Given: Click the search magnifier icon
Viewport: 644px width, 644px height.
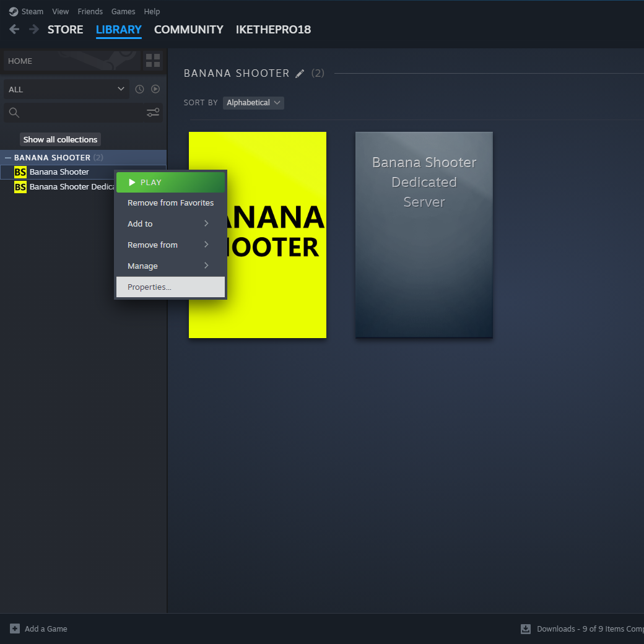Looking at the screenshot, I should [x=14, y=113].
